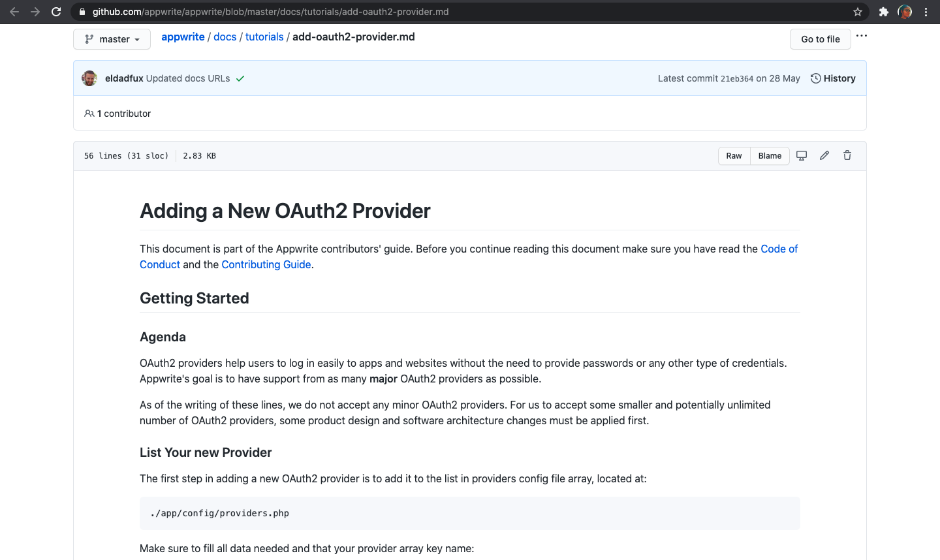This screenshot has width=940, height=560.
Task: Click the contributors people icon
Action: pyautogui.click(x=89, y=113)
